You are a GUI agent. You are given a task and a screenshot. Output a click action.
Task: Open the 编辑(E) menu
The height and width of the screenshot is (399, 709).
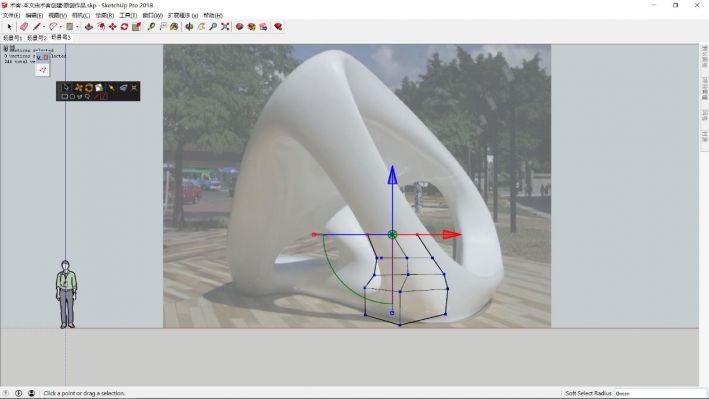click(34, 15)
